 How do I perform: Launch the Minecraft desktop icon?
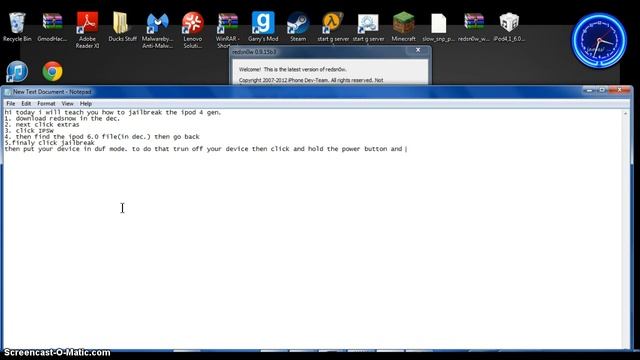[403, 27]
